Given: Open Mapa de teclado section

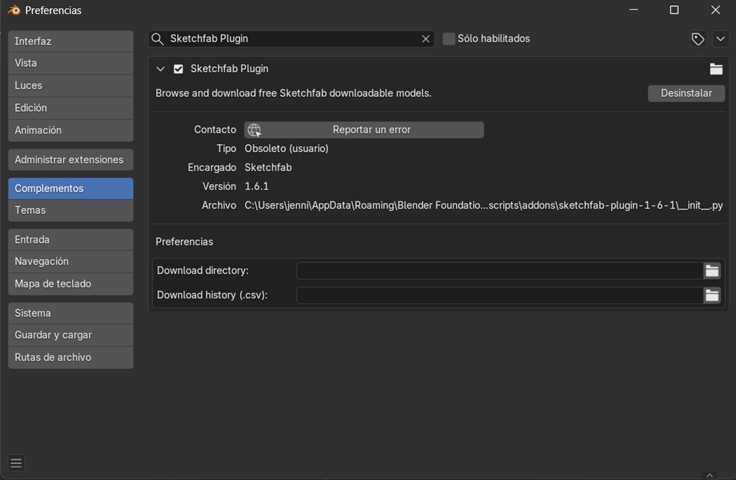Looking at the screenshot, I should coord(71,284).
